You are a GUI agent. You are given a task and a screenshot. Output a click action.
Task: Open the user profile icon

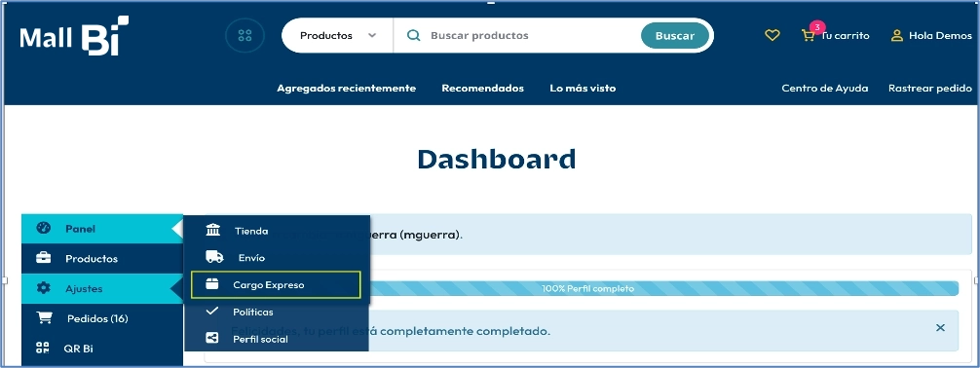click(897, 36)
